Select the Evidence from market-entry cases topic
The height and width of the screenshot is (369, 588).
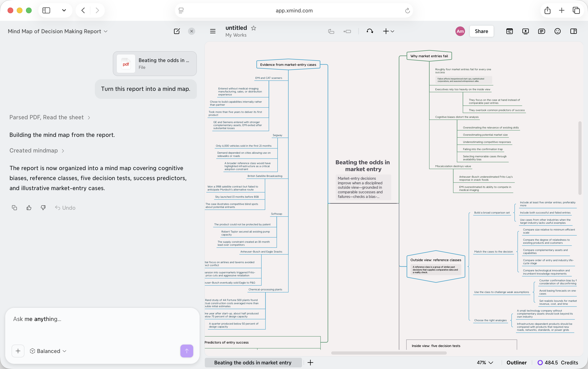pyautogui.click(x=288, y=64)
